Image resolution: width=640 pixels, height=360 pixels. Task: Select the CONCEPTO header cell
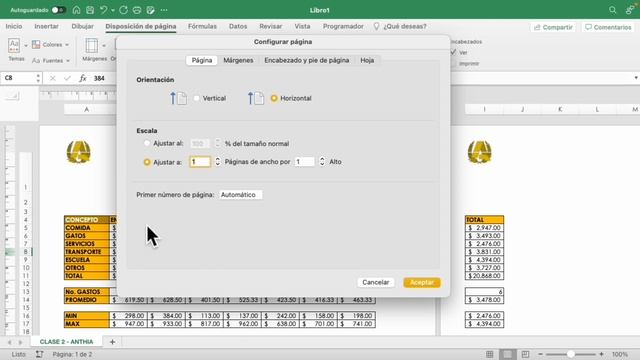click(x=87, y=220)
